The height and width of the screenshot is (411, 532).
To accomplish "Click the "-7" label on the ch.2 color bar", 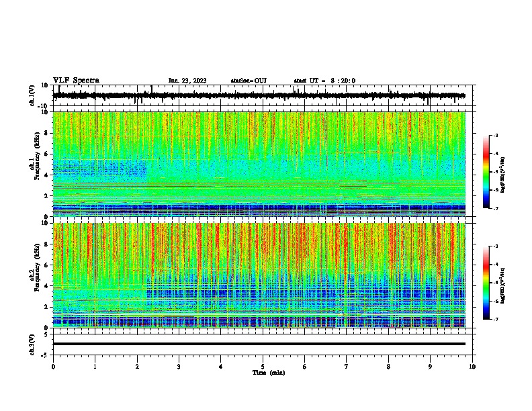I will 495,320.
